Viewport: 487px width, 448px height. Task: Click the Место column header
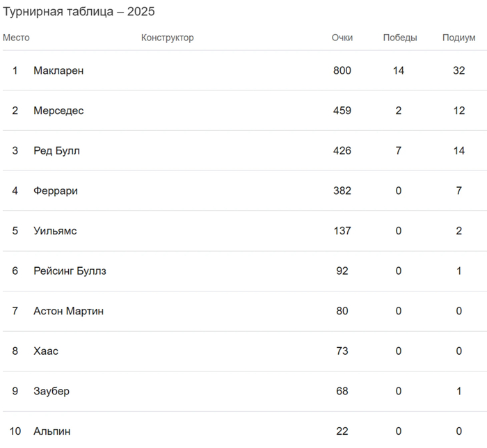click(x=16, y=38)
